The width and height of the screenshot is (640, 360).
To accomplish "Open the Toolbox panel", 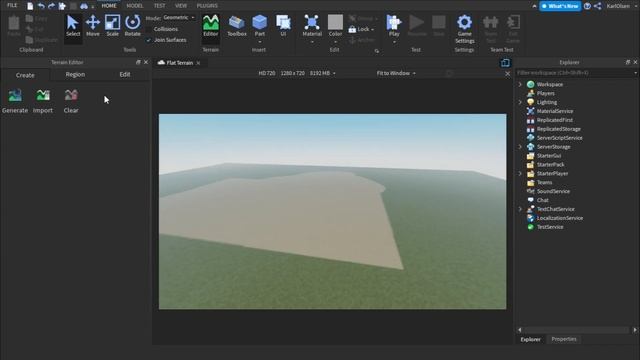I will coord(237,26).
